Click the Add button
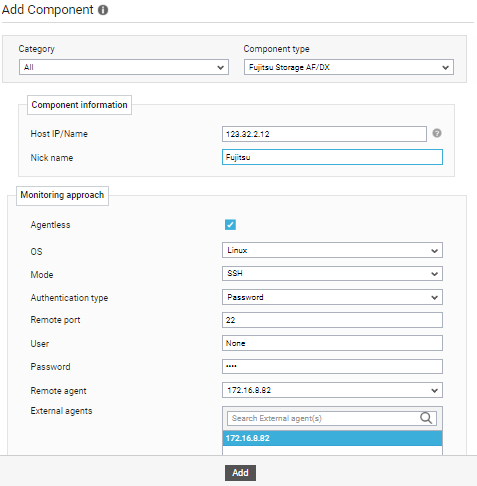This screenshot has width=477, height=486. [240, 473]
